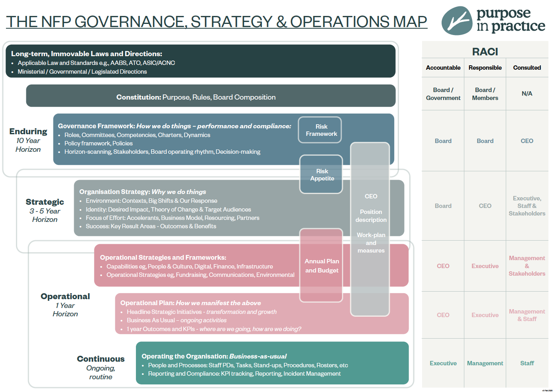
Task: Click the "Board / Members" cell
Action: point(485,94)
